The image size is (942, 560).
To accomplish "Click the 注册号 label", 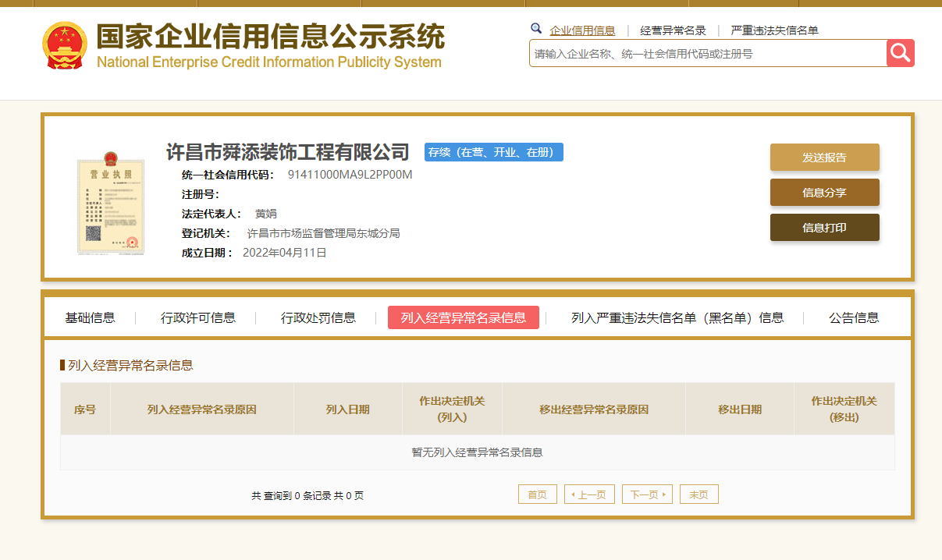I will click(201, 194).
